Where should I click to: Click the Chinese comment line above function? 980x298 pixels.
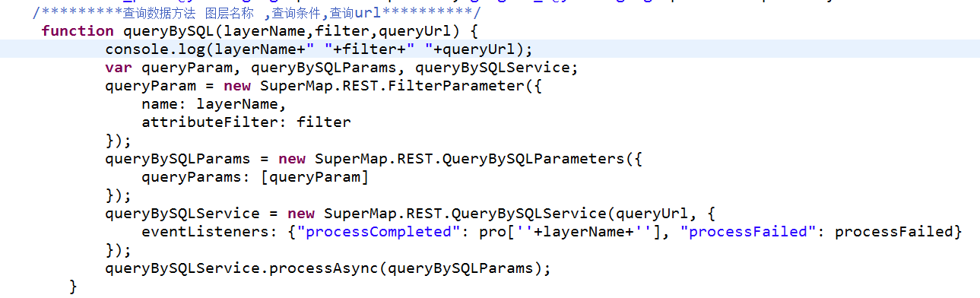tap(257, 13)
